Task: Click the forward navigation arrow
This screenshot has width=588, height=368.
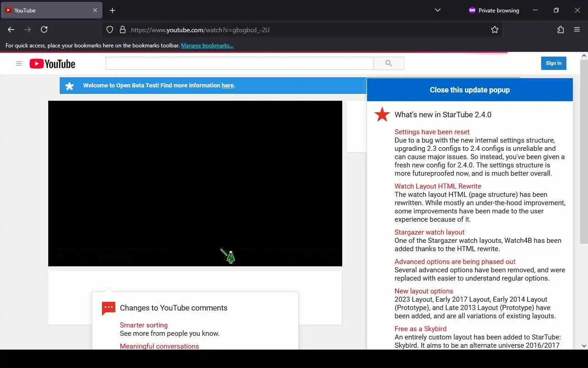Action: coord(28,29)
